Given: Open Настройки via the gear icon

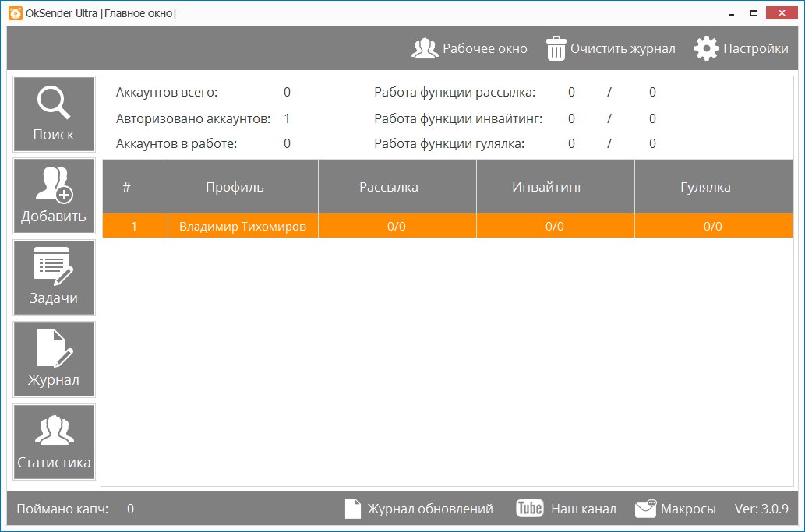Looking at the screenshot, I should point(706,48).
